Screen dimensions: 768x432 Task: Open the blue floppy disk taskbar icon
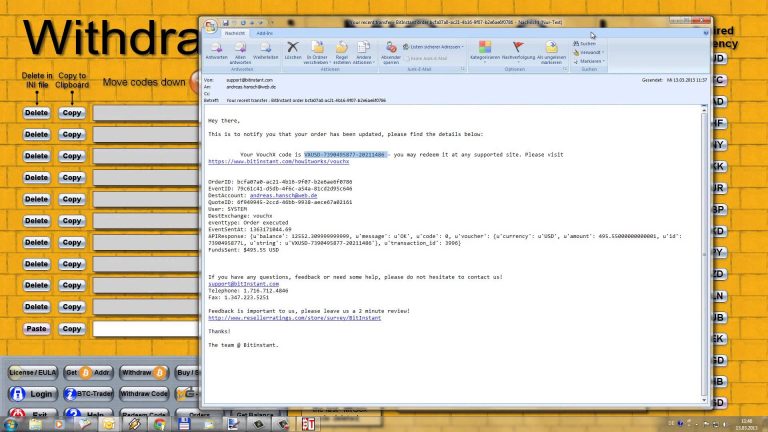[x=184, y=424]
